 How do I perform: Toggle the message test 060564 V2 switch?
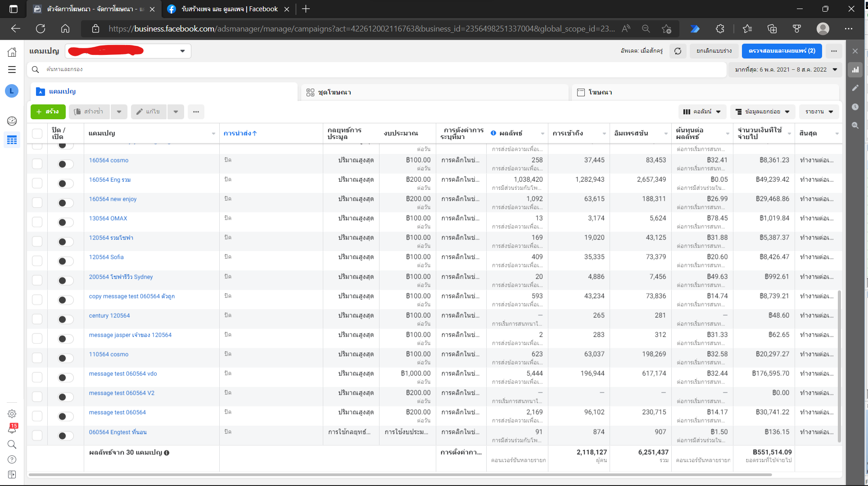65,397
